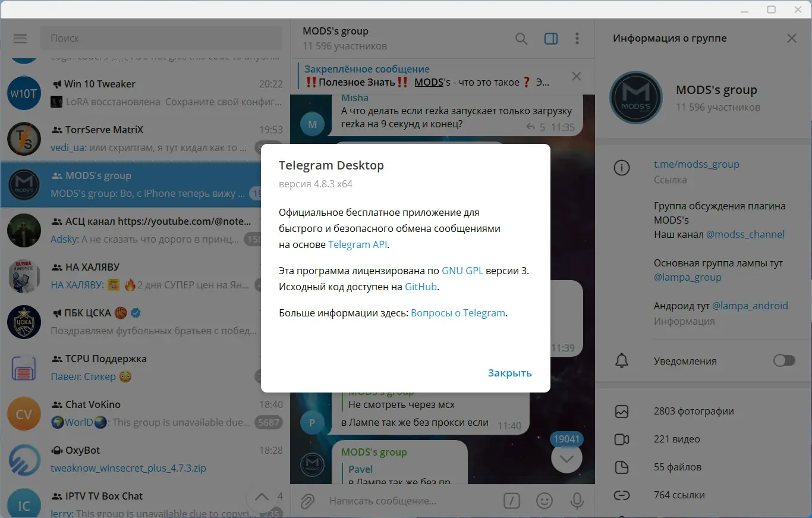Click the 19041 unread messages badge
812x518 pixels.
click(566, 439)
